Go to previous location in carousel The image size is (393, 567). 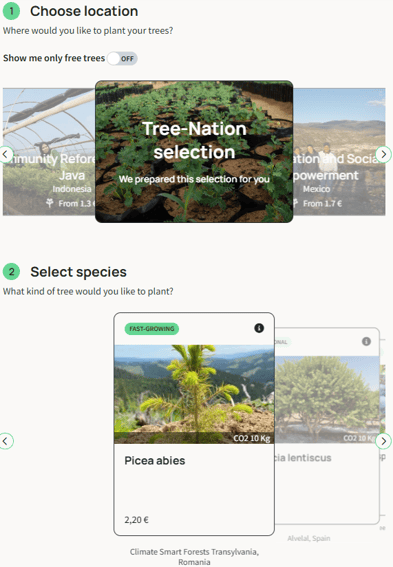point(5,154)
